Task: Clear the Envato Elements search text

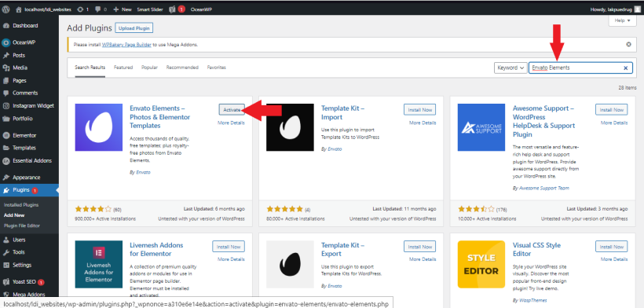Action: coord(625,68)
